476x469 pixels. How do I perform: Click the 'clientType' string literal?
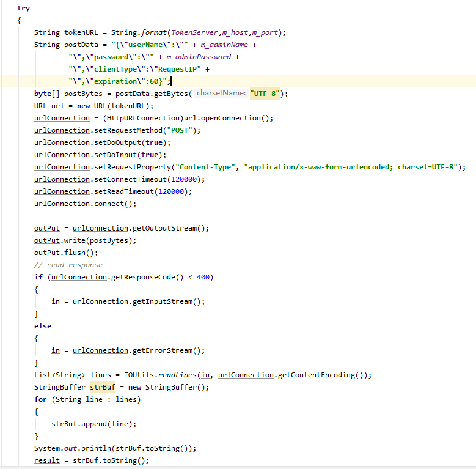point(115,69)
